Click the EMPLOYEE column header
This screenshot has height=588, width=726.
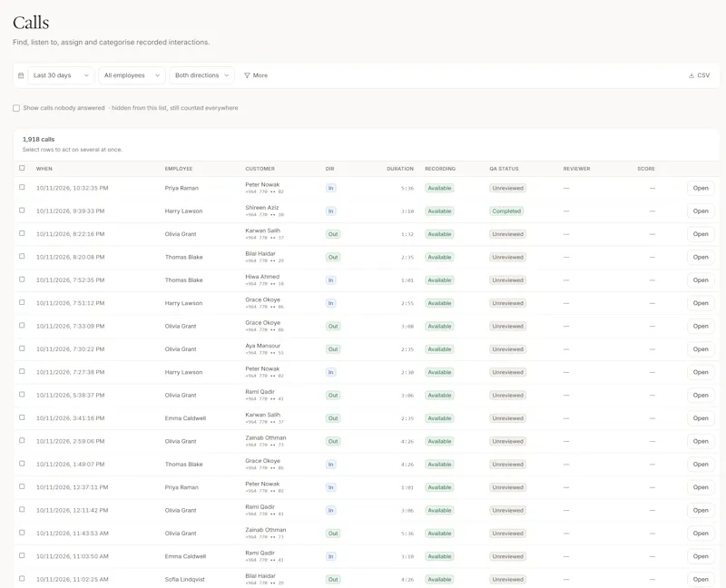tap(178, 169)
